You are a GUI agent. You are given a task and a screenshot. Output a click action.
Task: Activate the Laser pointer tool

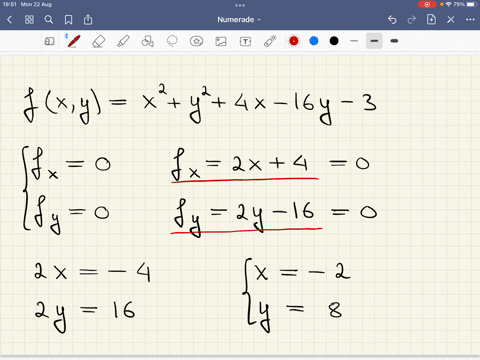point(270,41)
